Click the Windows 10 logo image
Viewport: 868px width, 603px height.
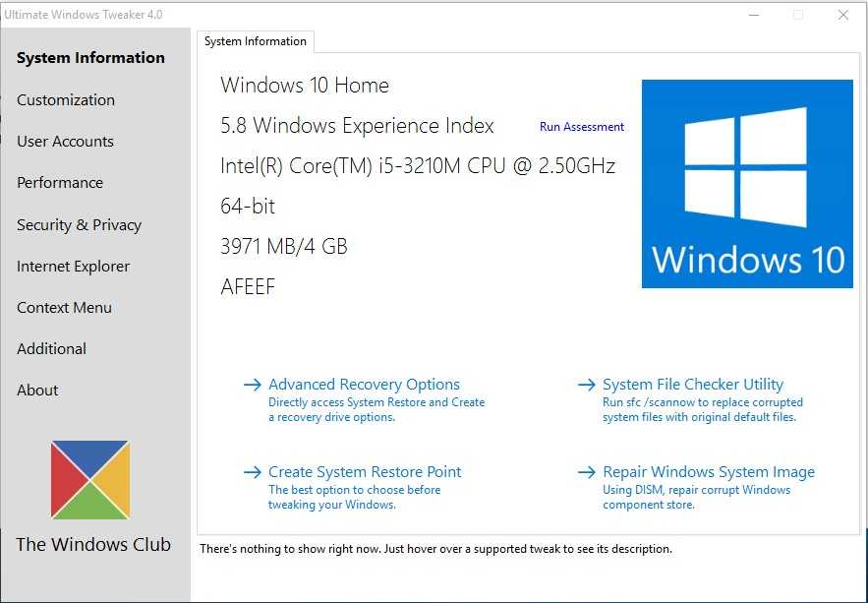click(747, 184)
